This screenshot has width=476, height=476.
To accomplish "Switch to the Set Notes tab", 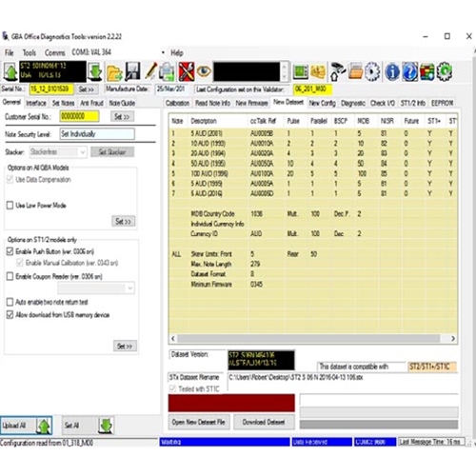I will point(63,103).
